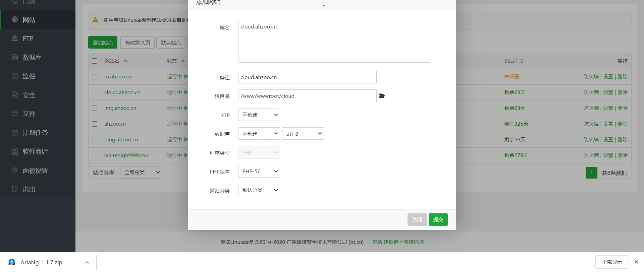Click the folder icon beside 文件

click(x=15, y=114)
